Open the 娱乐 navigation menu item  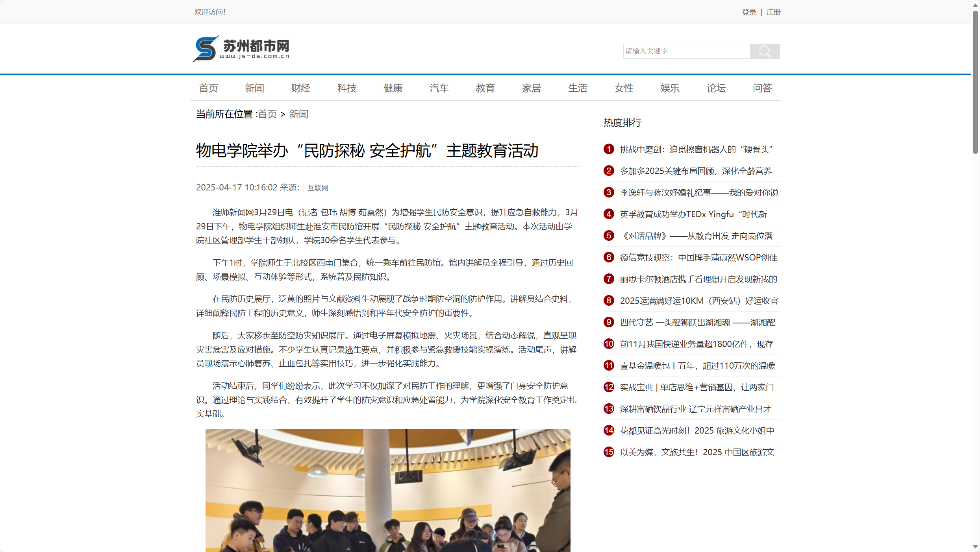click(x=670, y=88)
